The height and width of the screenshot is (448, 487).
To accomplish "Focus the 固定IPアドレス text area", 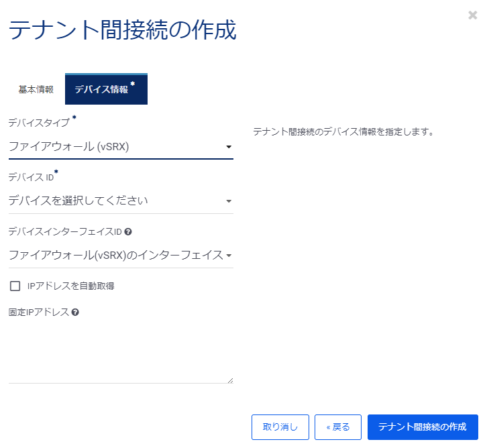I will pyautogui.click(x=121, y=352).
